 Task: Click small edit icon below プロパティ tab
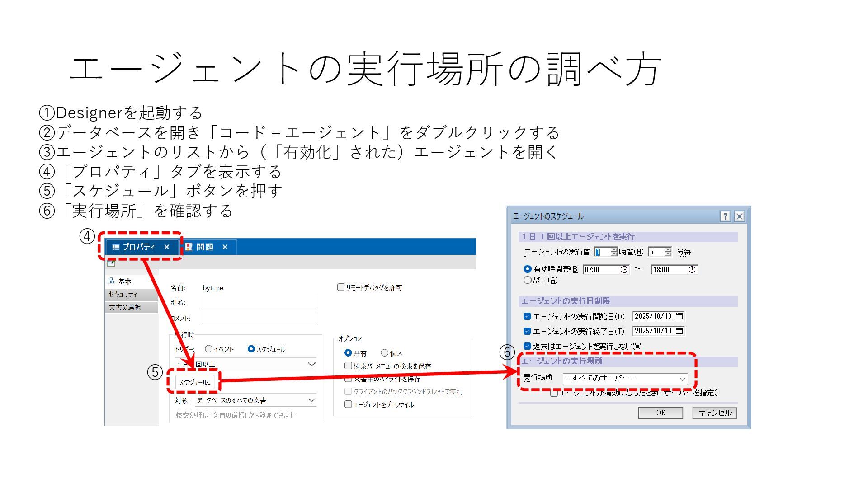[111, 263]
